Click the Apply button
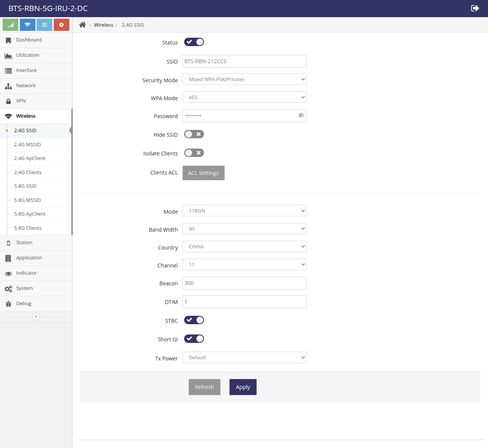 tap(243, 387)
